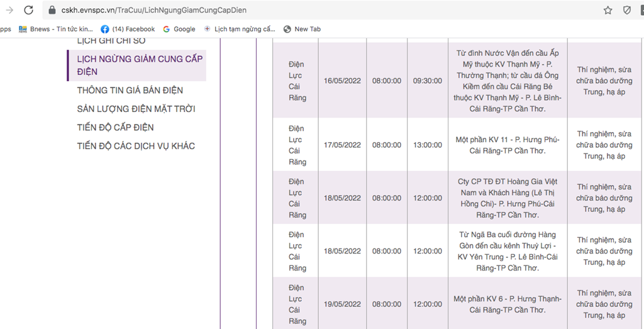Select the 19/05/2022 outage row date

tap(342, 304)
